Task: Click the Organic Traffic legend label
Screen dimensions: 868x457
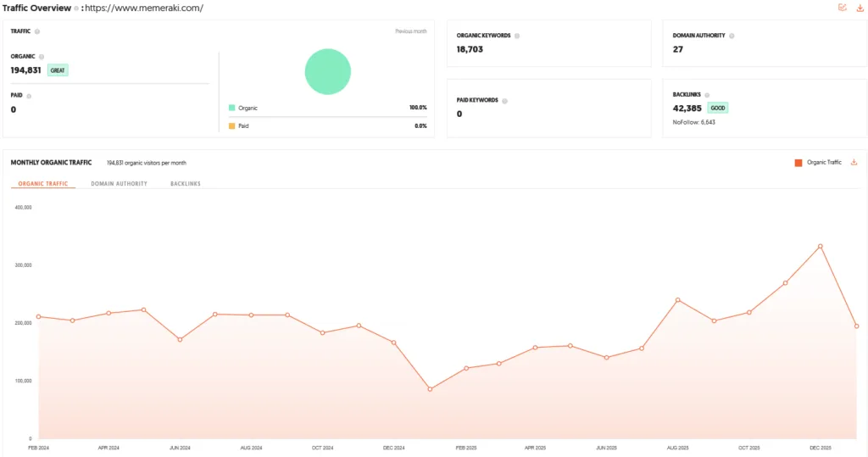Action: 824,162
